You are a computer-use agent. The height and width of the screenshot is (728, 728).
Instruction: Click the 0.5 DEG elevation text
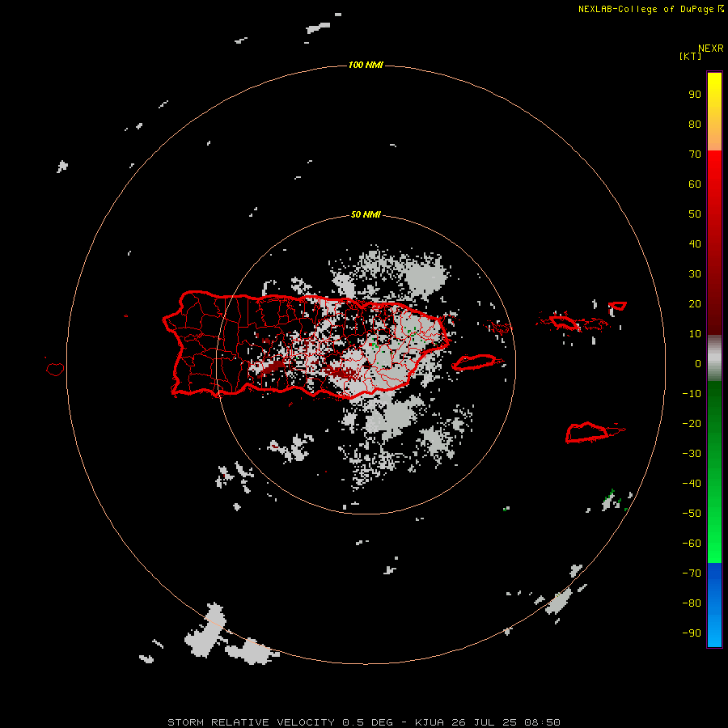tap(368, 722)
